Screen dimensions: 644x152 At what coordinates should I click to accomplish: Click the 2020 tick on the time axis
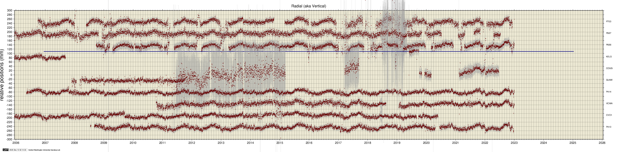[x=426, y=143]
